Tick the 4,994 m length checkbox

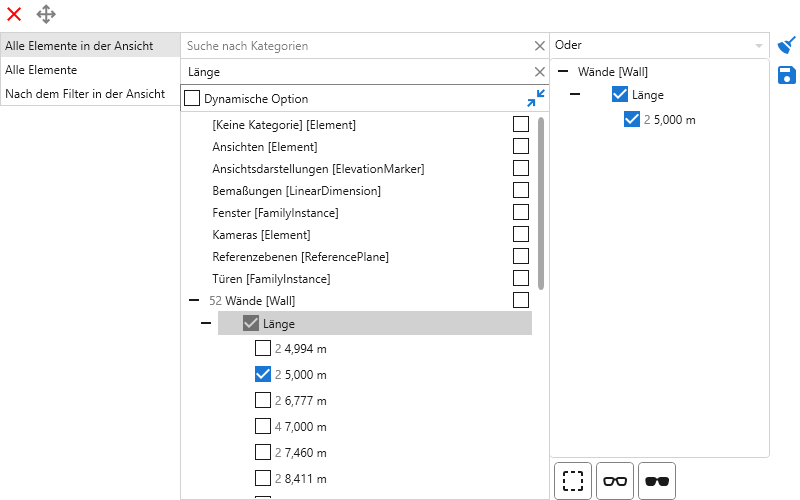click(263, 349)
